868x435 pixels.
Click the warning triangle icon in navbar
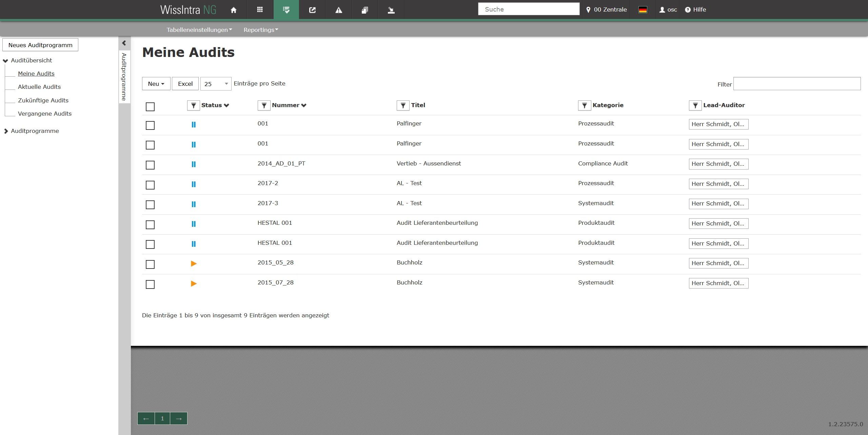338,10
